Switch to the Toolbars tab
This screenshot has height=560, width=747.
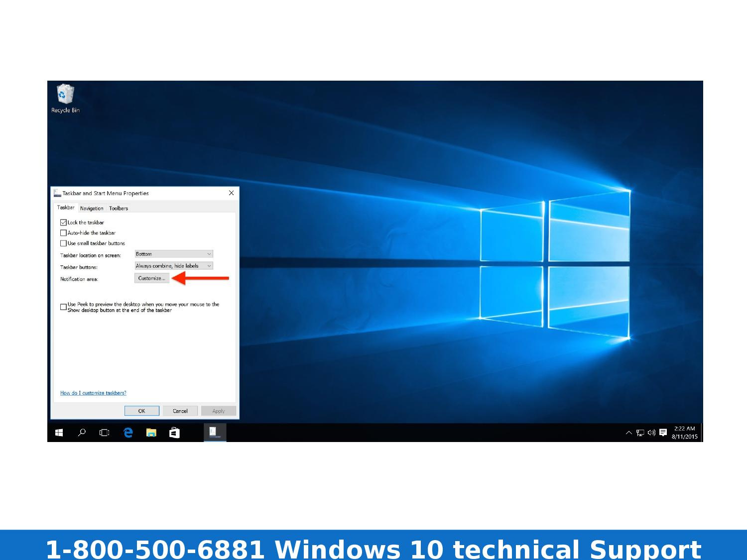119,208
